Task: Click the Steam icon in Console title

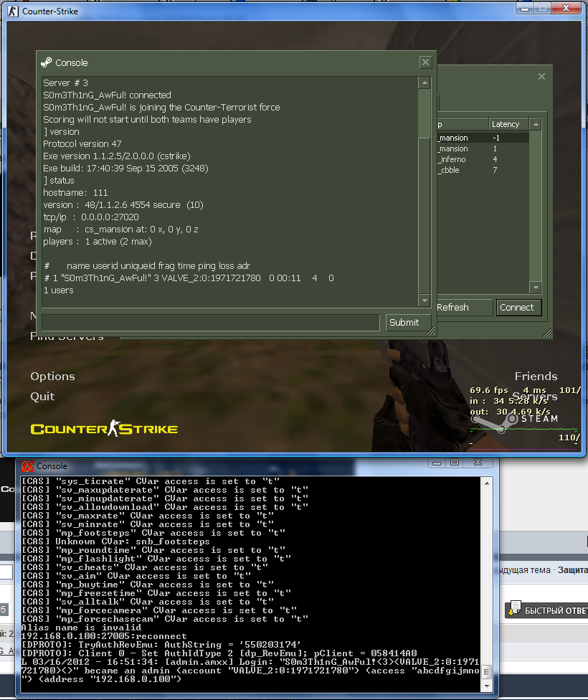Action: click(x=47, y=62)
